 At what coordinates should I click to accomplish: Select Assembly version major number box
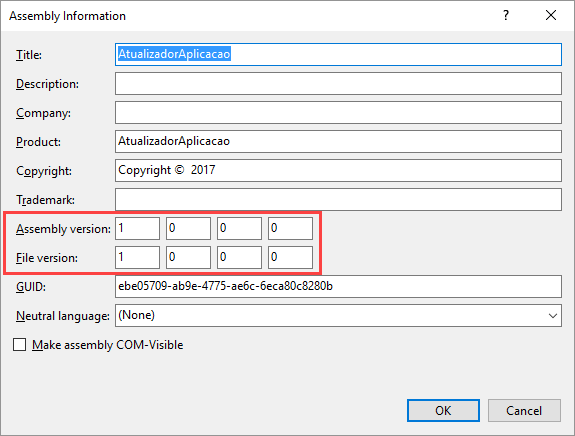(x=138, y=228)
